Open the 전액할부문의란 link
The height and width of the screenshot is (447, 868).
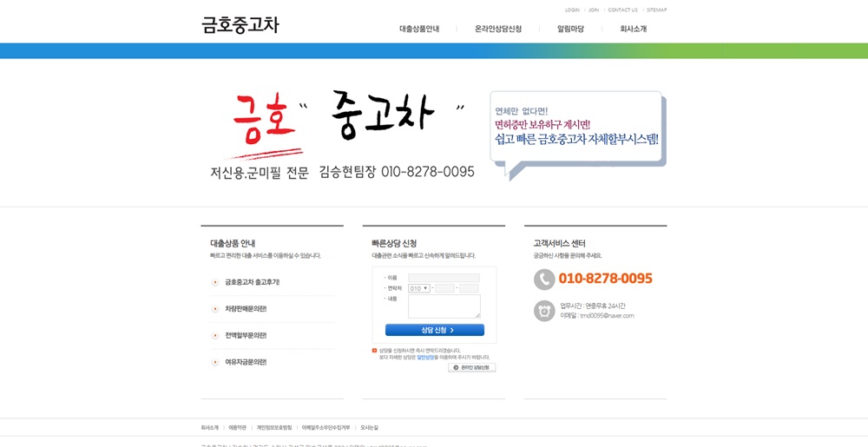(x=246, y=335)
